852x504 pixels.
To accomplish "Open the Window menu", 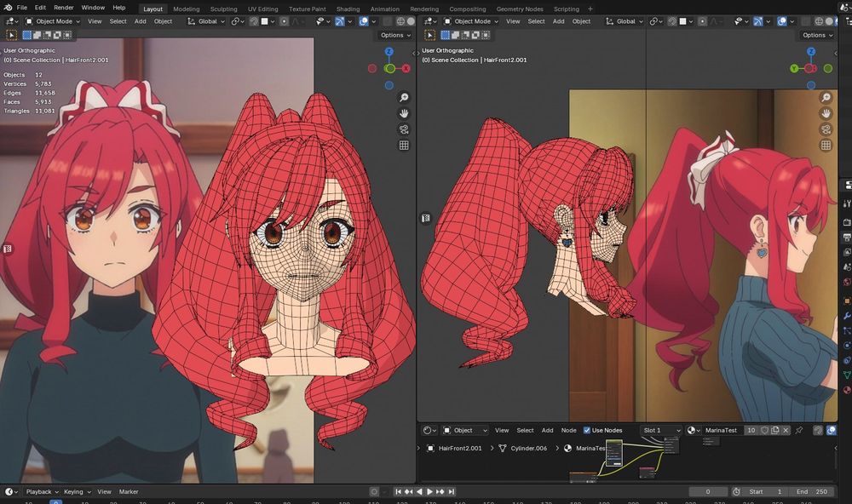I will point(93,8).
